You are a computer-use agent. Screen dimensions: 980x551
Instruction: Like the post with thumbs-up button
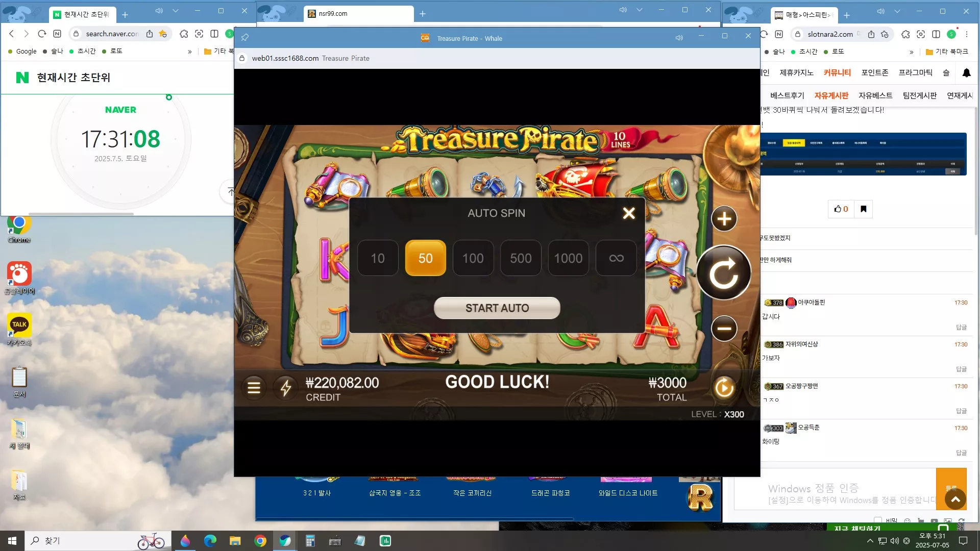click(x=841, y=209)
